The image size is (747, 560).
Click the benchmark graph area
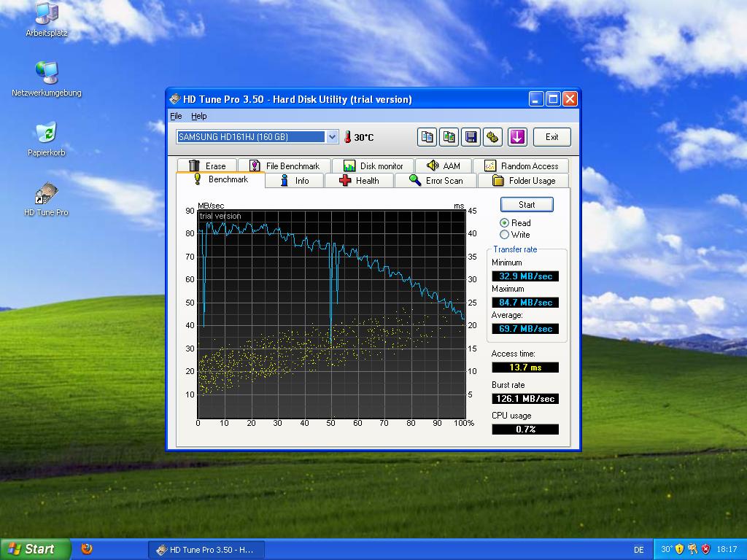click(x=332, y=314)
